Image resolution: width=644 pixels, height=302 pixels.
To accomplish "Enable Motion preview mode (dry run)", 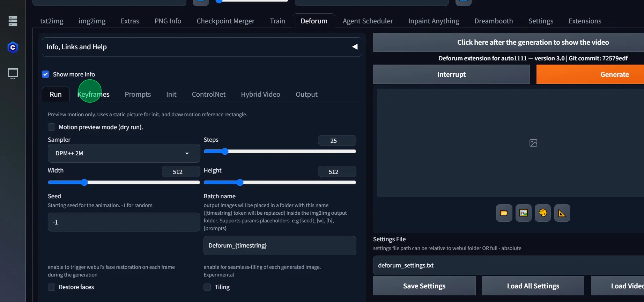I will 52,127.
